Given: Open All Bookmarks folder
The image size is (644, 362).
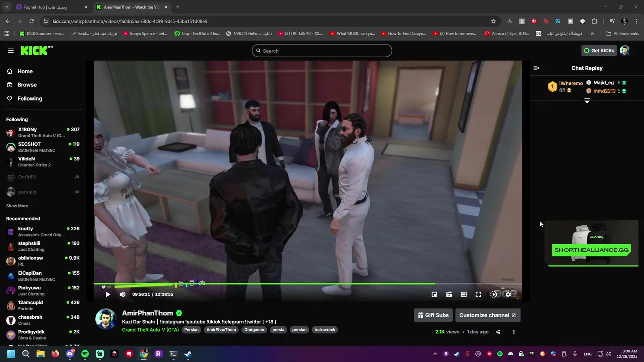Looking at the screenshot, I should (622, 34).
